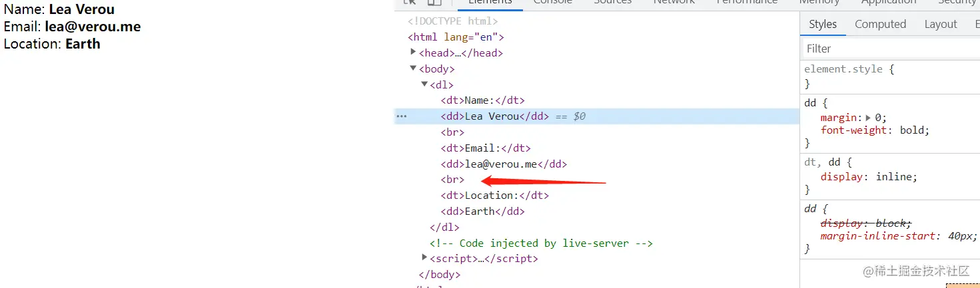
Task: Select the <dd>Lea Verou</dd> node
Action: pos(494,116)
